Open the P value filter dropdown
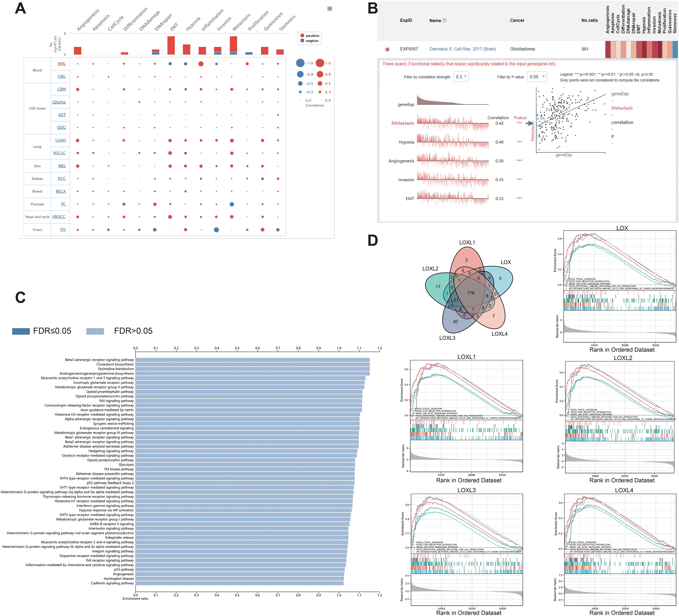The image size is (679, 616). [537, 77]
